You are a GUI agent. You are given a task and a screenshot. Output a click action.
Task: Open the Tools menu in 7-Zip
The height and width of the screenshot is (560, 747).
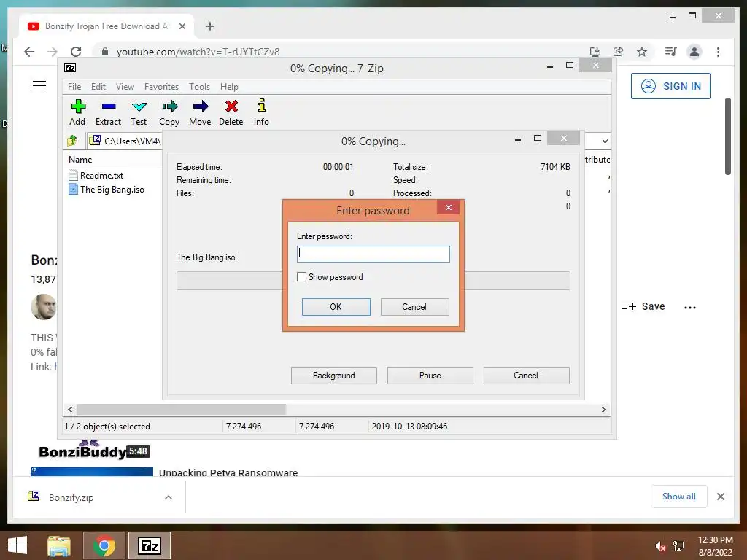point(199,87)
